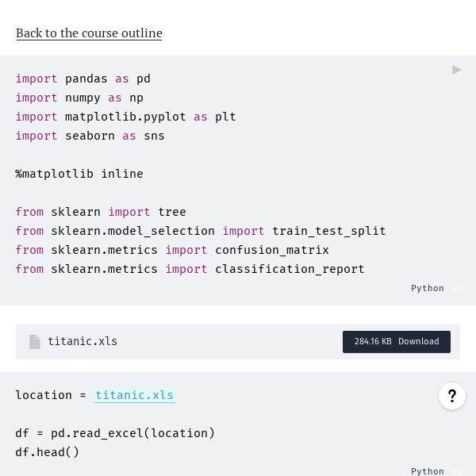Click the first cell's kernel status circle
This screenshot has height=476, width=476.
[457, 289]
